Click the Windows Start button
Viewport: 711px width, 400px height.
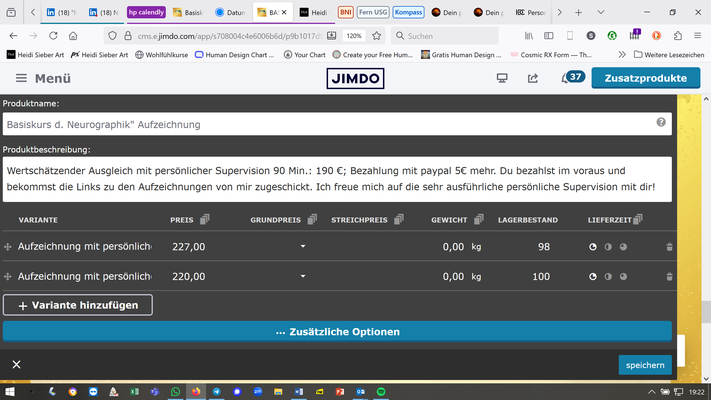click(x=10, y=391)
